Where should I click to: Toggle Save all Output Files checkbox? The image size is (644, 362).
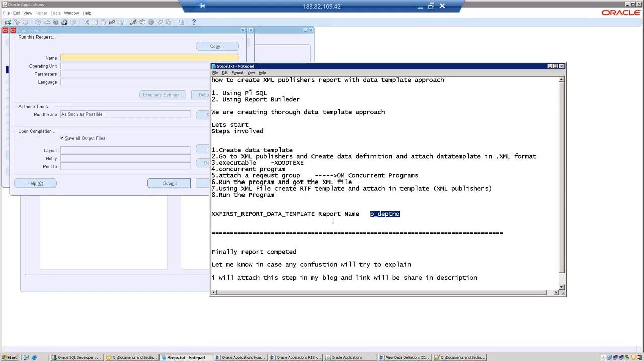(x=62, y=138)
